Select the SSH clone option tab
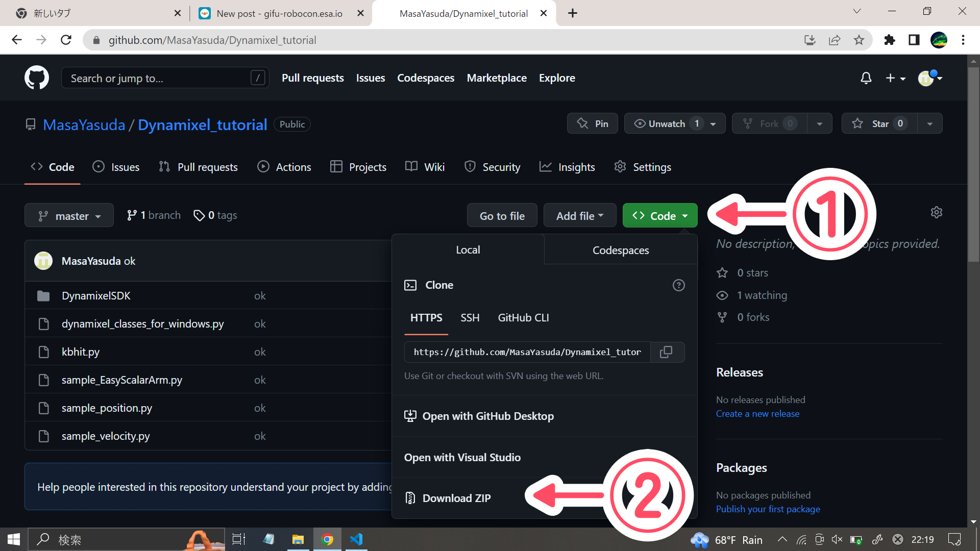The width and height of the screenshot is (980, 551). [470, 318]
